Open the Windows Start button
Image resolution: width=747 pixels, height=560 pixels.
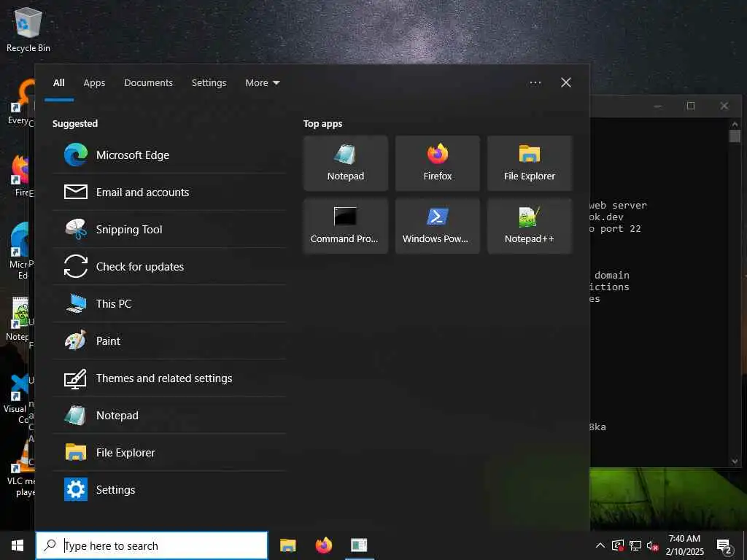tap(18, 545)
